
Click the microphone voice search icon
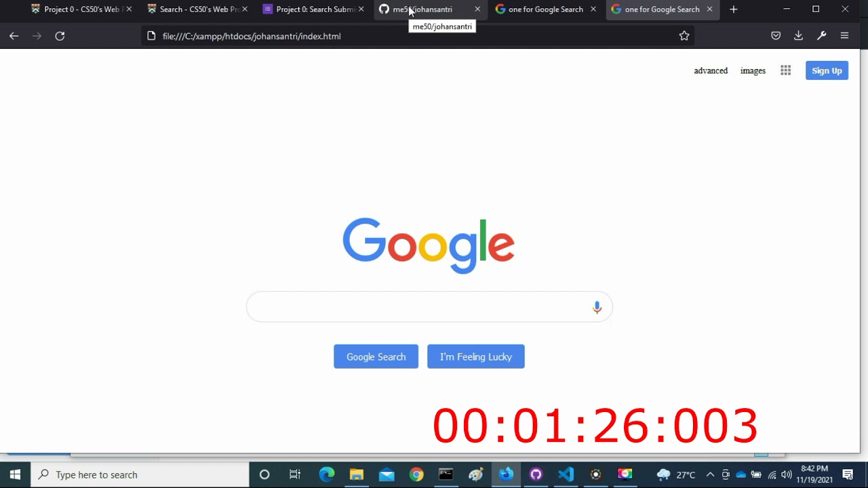click(597, 308)
